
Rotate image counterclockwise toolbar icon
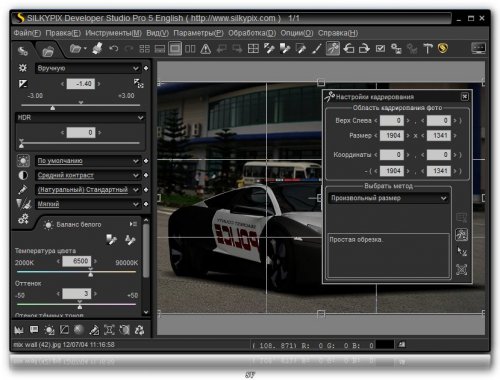click(349, 49)
